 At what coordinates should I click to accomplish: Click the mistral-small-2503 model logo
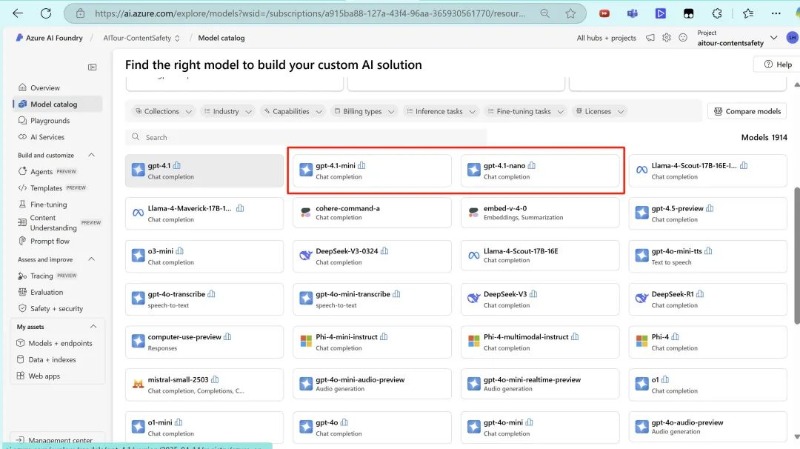click(x=138, y=384)
